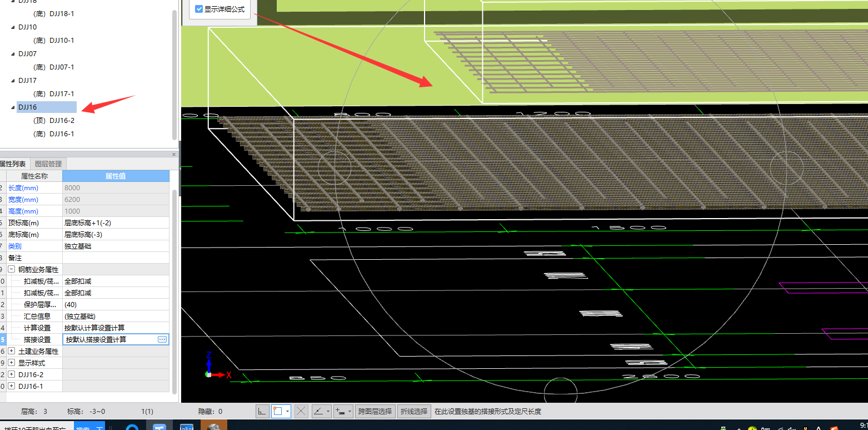The image size is (868, 430).
Task: Click the 层高: 3 status entry
Action: pos(34,412)
